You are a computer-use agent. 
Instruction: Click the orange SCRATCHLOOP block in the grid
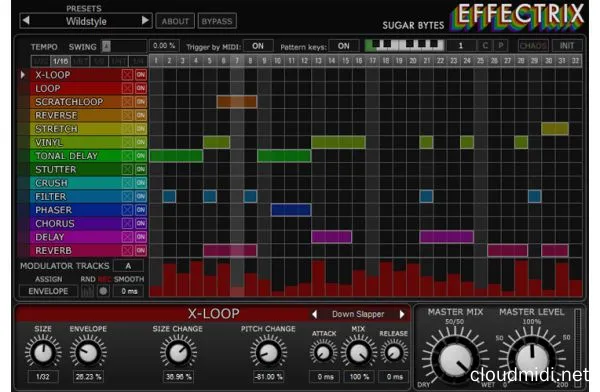[236, 102]
